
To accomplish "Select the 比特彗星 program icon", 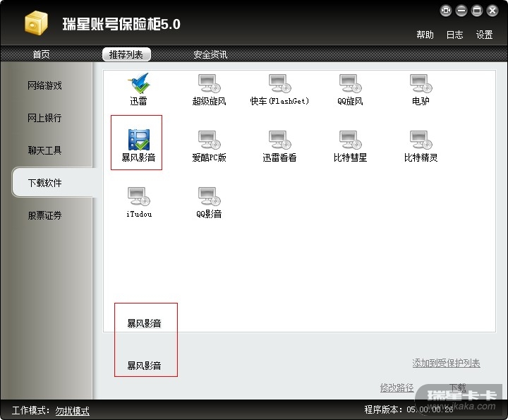I will 351,140.
